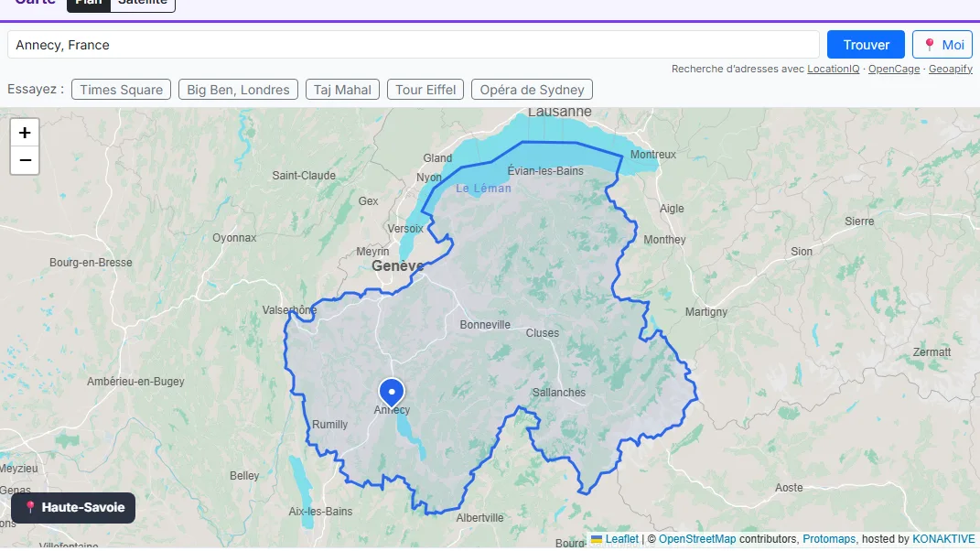Click the Oyonnax map label

pos(234,238)
